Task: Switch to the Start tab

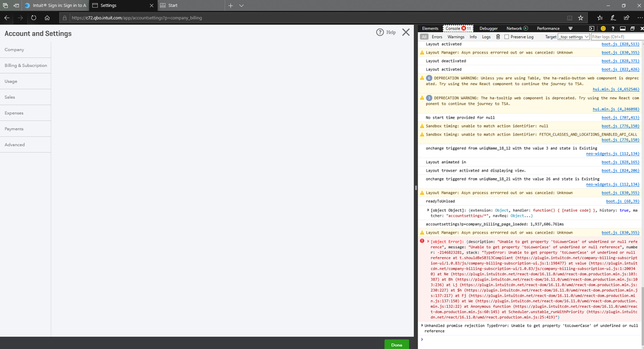Action: point(191,5)
